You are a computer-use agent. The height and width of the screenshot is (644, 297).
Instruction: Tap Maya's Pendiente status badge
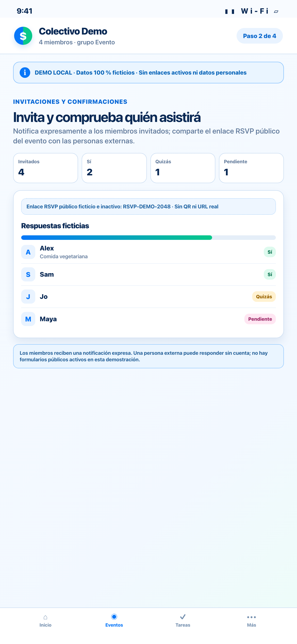tap(260, 319)
